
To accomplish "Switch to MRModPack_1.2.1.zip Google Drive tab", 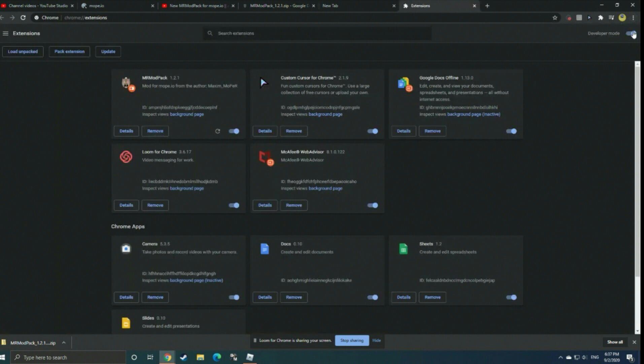I will pos(278,6).
